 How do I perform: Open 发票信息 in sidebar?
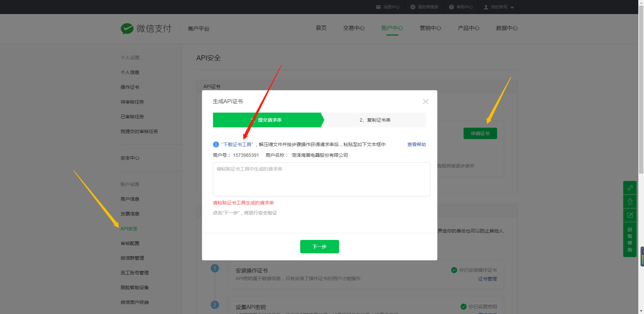point(130,214)
